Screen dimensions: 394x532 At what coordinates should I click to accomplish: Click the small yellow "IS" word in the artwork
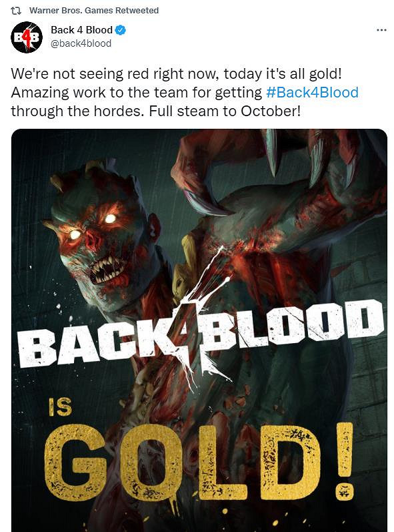click(60, 407)
